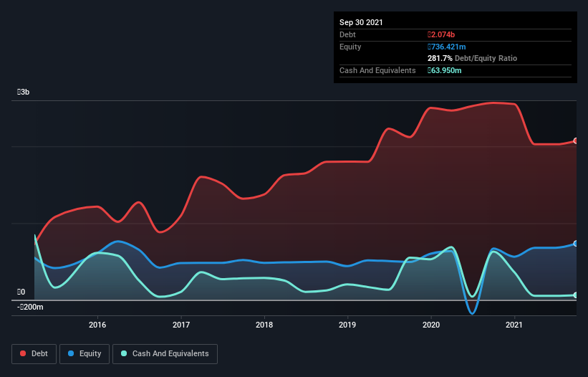Click the 2.074b Debt value

(441, 34)
